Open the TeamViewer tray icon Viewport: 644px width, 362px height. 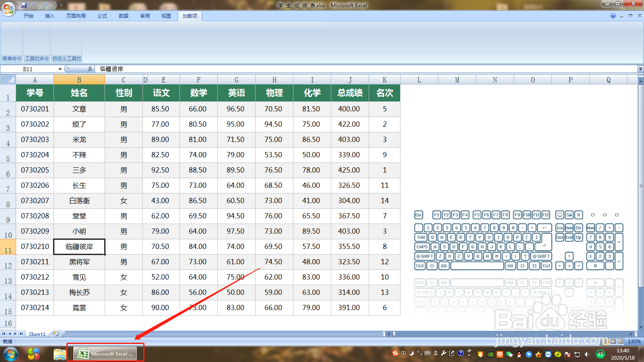pos(548,354)
